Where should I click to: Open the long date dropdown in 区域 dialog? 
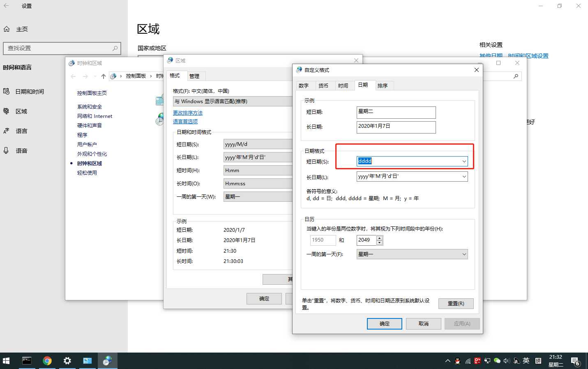[x=258, y=157]
